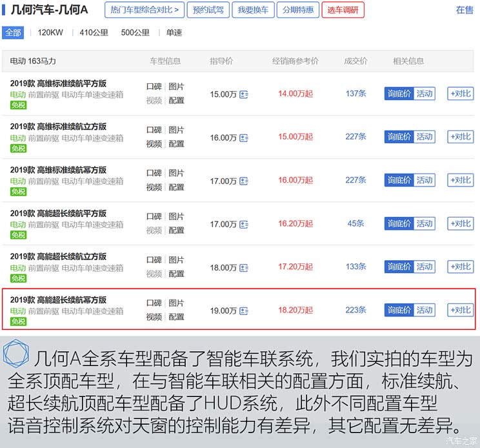Add 高维标准续航立方版 to 对比
The height and width of the screenshot is (448, 480).
(x=461, y=137)
